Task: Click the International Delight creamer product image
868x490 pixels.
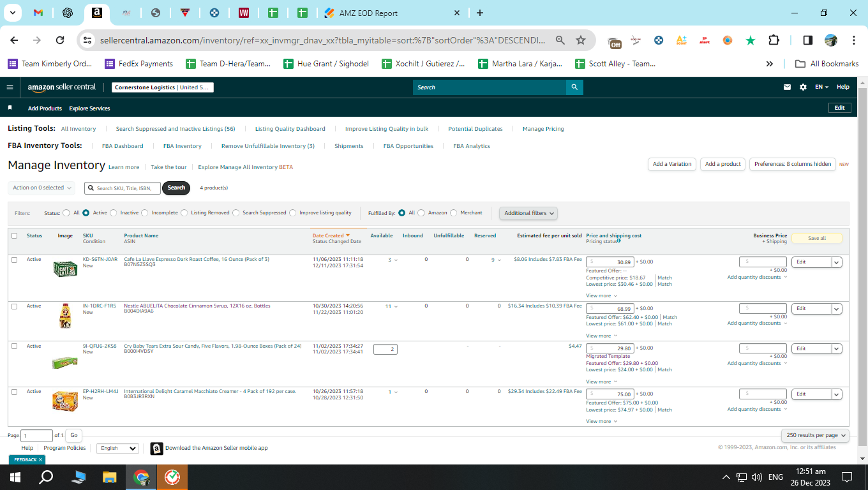Action: point(65,401)
